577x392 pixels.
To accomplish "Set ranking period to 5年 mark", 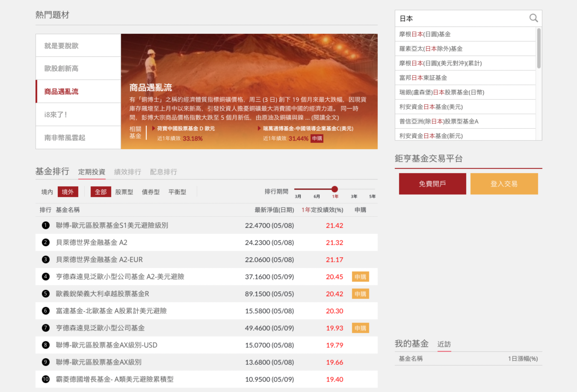I will point(373,196).
